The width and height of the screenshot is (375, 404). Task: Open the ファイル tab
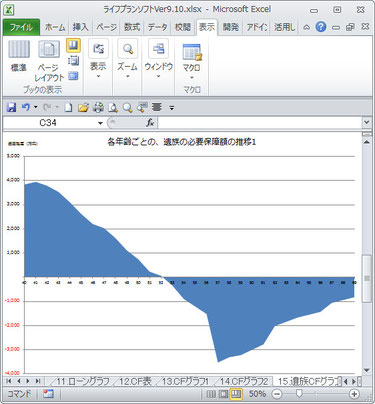click(21, 27)
